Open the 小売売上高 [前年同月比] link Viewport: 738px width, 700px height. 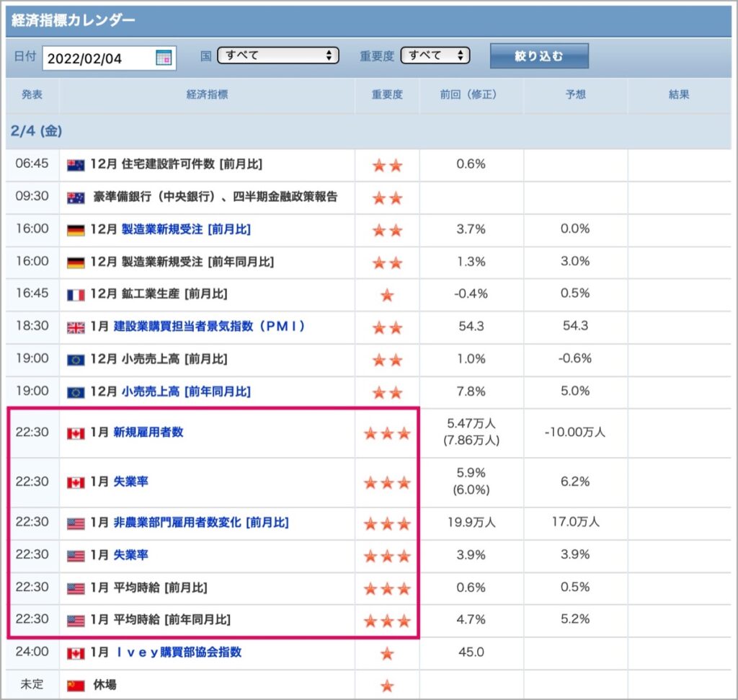click(x=186, y=391)
